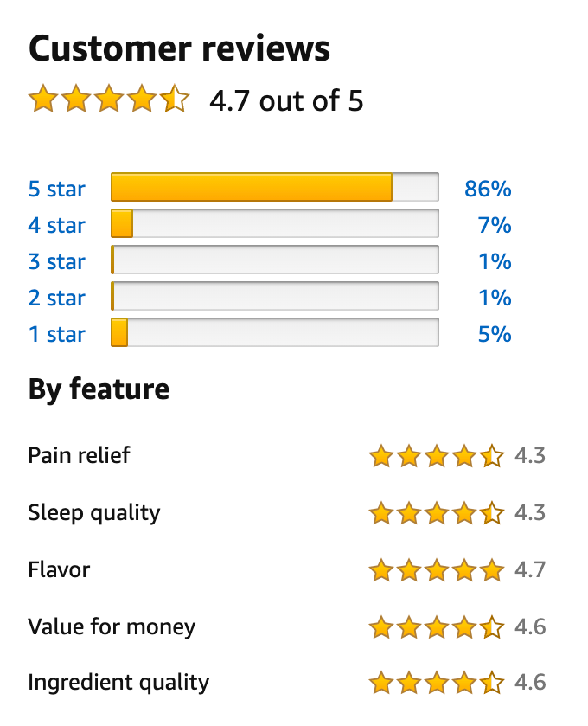The width and height of the screenshot is (588, 726).
Task: Click the 5 star histogram bar
Action: pos(274,188)
